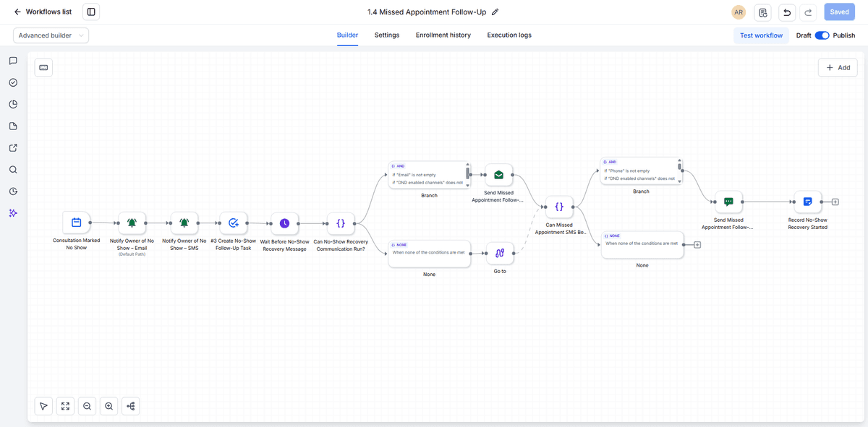The image size is (868, 427).
Task: Open the Execution logs tab
Action: click(509, 35)
